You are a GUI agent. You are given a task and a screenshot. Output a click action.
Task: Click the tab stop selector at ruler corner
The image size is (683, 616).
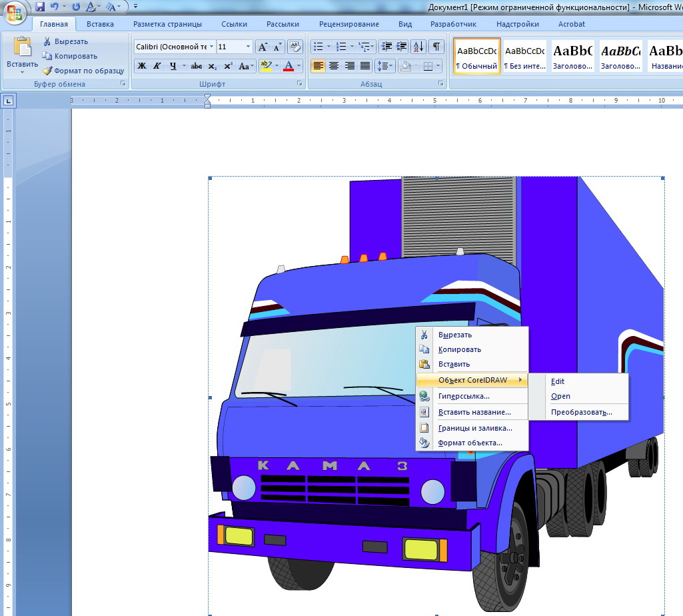tap(8, 101)
